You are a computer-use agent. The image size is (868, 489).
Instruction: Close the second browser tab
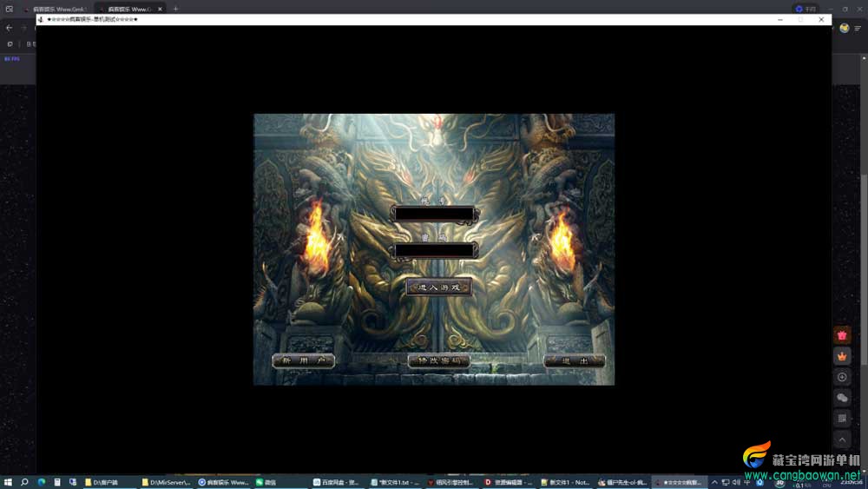pyautogui.click(x=160, y=9)
